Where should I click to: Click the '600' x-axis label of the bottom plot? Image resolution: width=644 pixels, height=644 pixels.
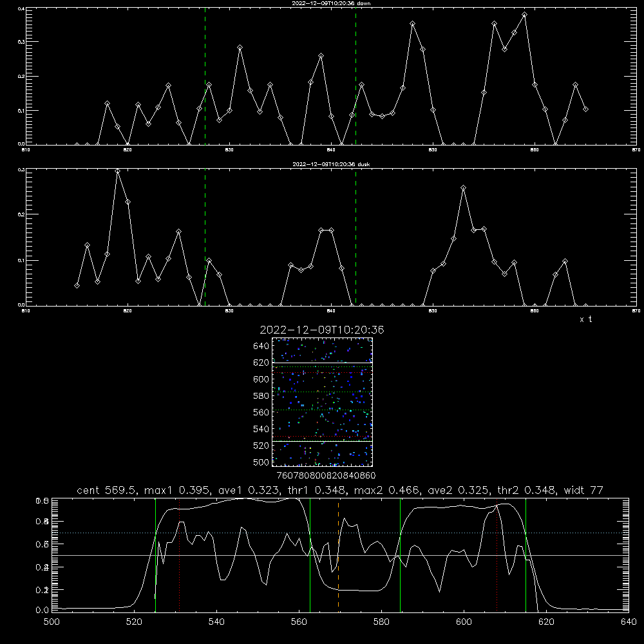click(x=464, y=621)
